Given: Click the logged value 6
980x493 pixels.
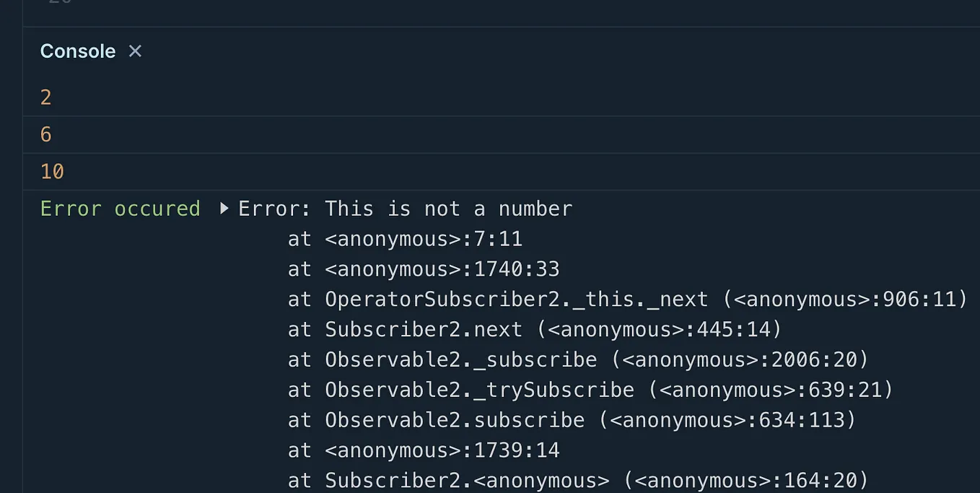Looking at the screenshot, I should pyautogui.click(x=45, y=134).
